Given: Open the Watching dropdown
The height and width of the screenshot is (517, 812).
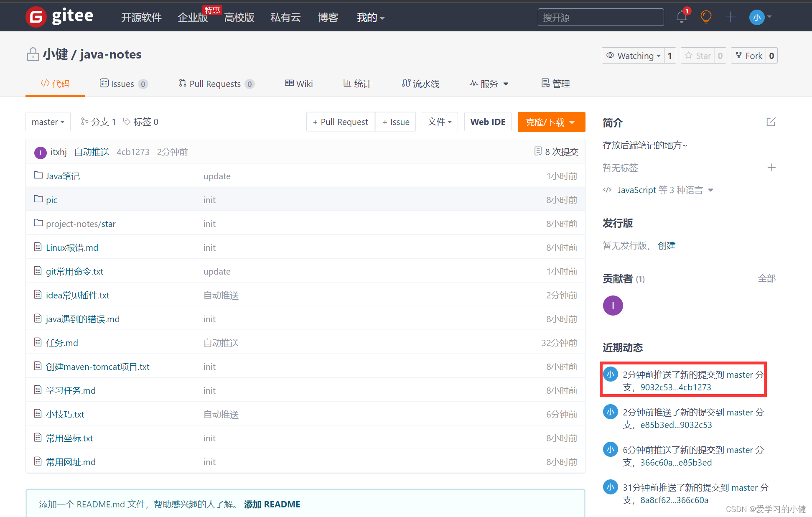Looking at the screenshot, I should coord(634,56).
